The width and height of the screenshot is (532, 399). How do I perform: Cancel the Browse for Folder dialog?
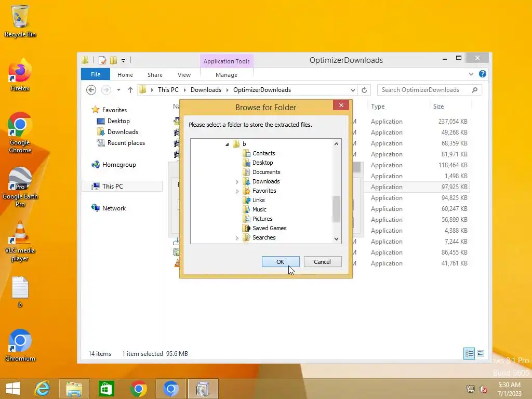click(x=322, y=262)
